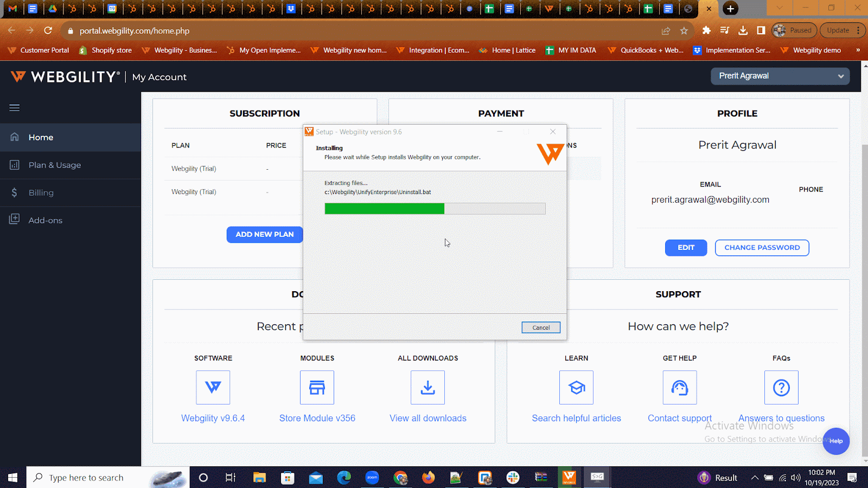Show hidden system tray icons
This screenshot has height=488, width=868.
coord(755,477)
